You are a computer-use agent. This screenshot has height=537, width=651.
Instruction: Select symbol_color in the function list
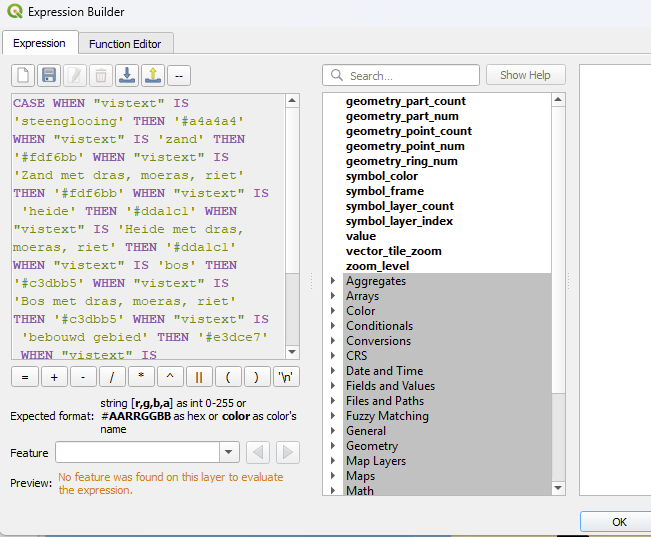click(x=382, y=176)
